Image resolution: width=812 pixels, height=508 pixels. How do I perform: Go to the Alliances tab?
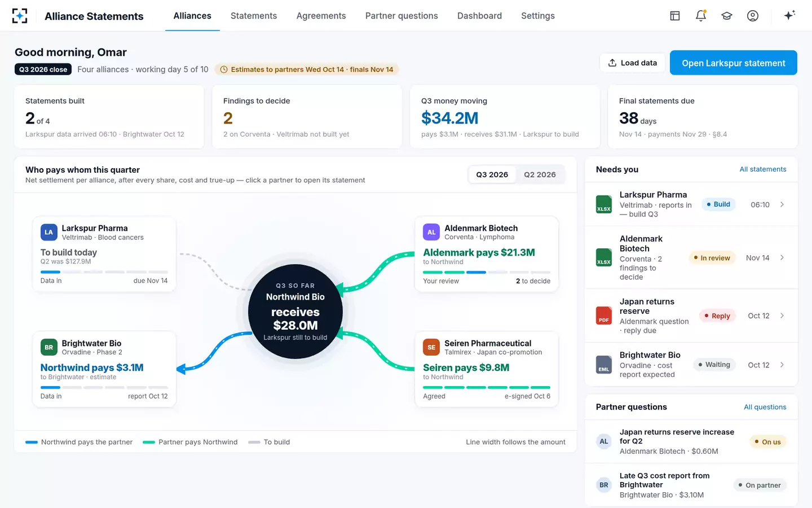pos(192,16)
